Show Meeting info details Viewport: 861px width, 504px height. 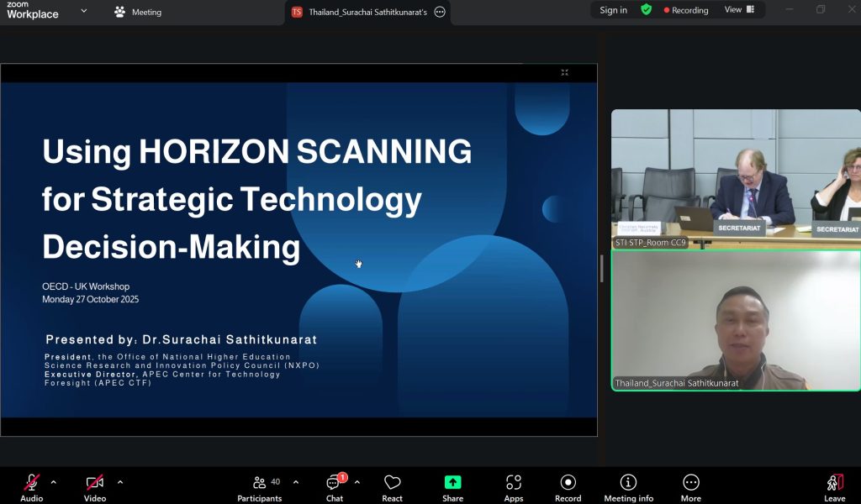[628, 483]
